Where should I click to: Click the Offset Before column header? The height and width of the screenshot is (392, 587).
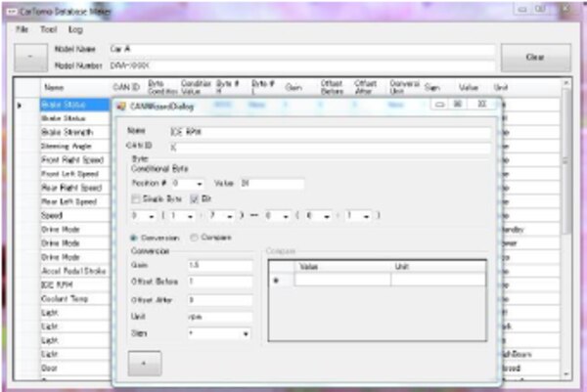(x=333, y=88)
